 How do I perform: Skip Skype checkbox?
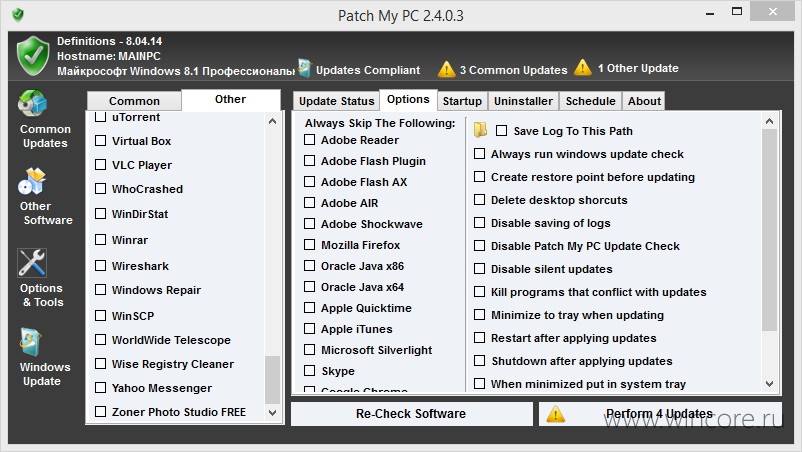[309, 370]
